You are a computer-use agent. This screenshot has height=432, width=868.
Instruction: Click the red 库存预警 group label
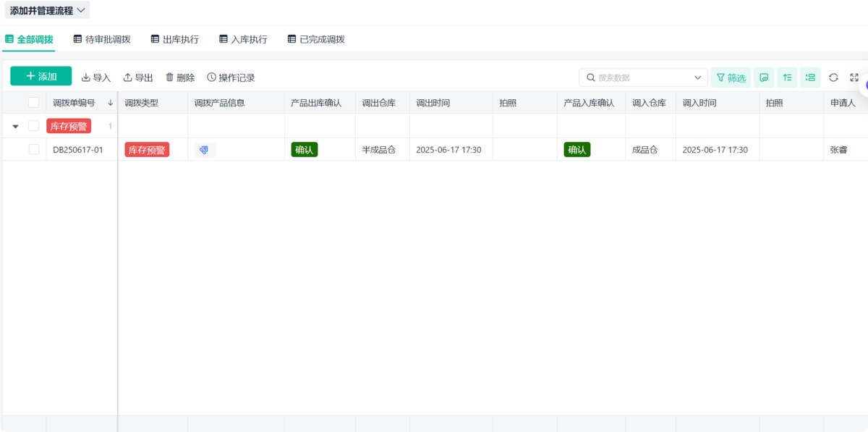click(x=69, y=126)
